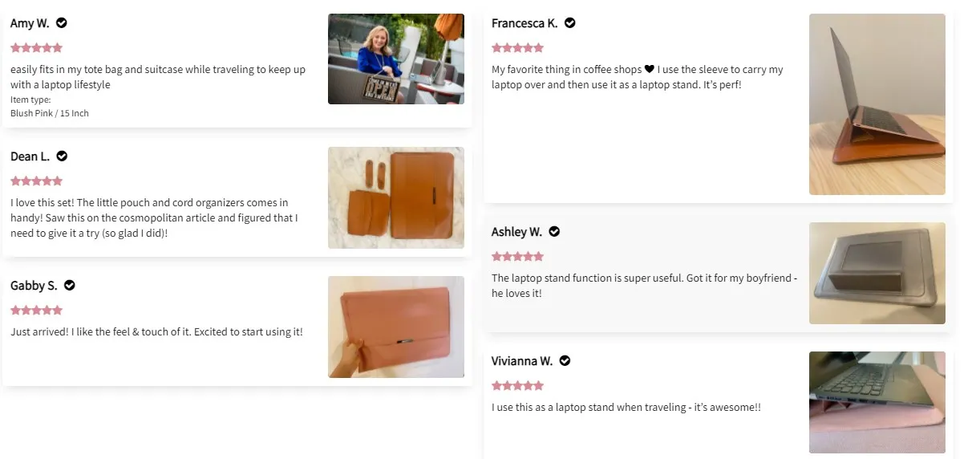Open Ashley W.'s gray sleeve photo
Viewport: 980px width, 459px height.
click(x=877, y=273)
